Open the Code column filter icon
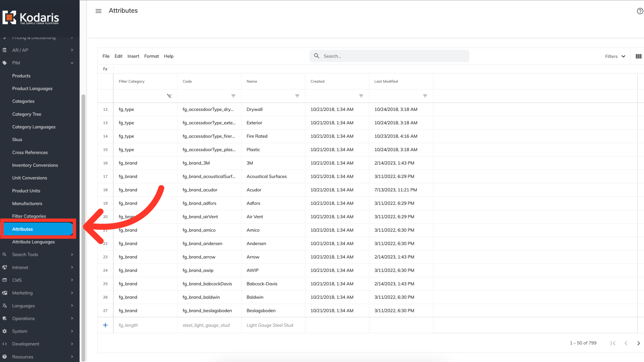 click(x=233, y=96)
